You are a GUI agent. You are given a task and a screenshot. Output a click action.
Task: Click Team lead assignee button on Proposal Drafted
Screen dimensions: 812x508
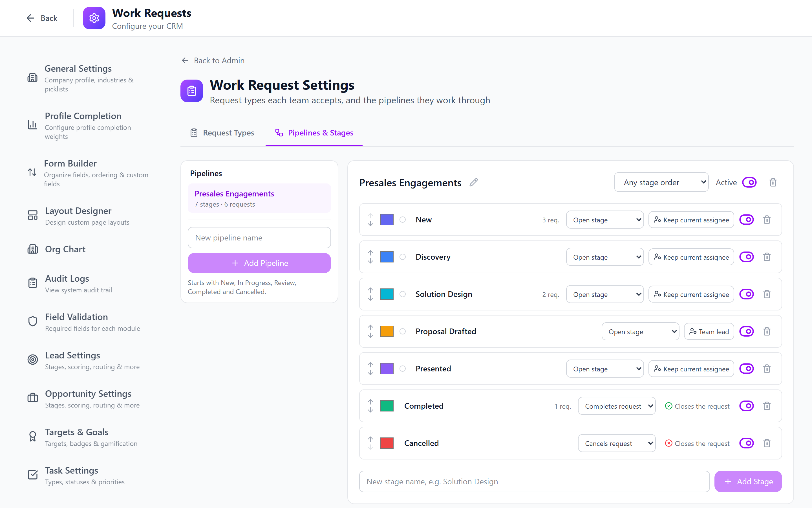pyautogui.click(x=709, y=332)
